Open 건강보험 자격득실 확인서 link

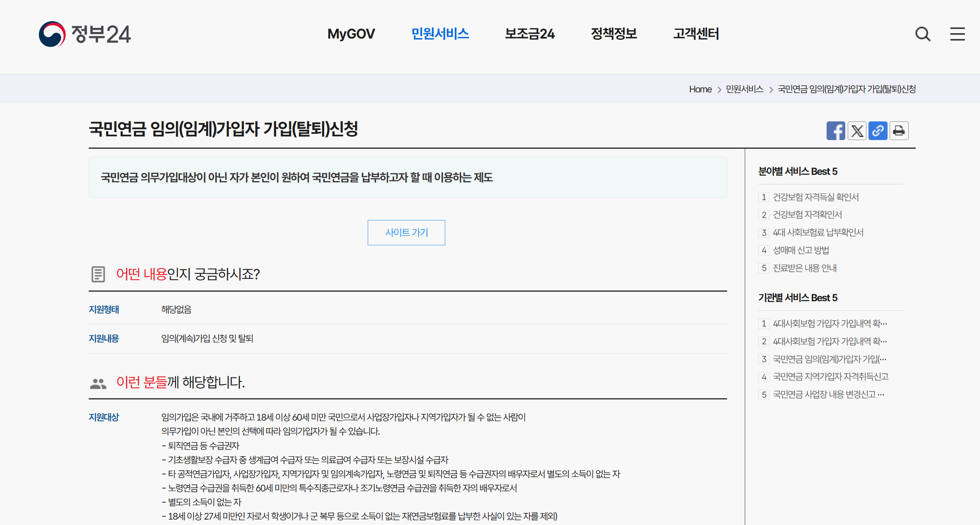point(815,197)
